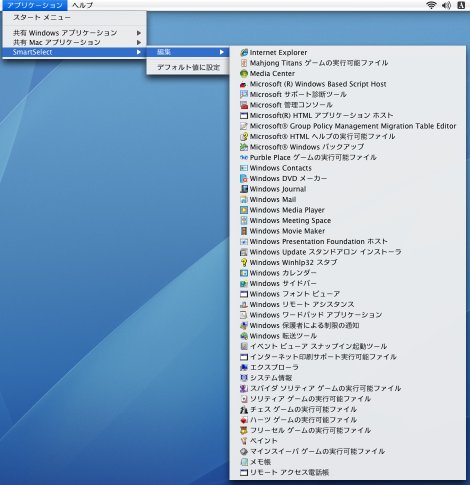Expand 共有 Mac アプリケーション submenu arrow
Viewport: 470px width, 485px height.
139,42
